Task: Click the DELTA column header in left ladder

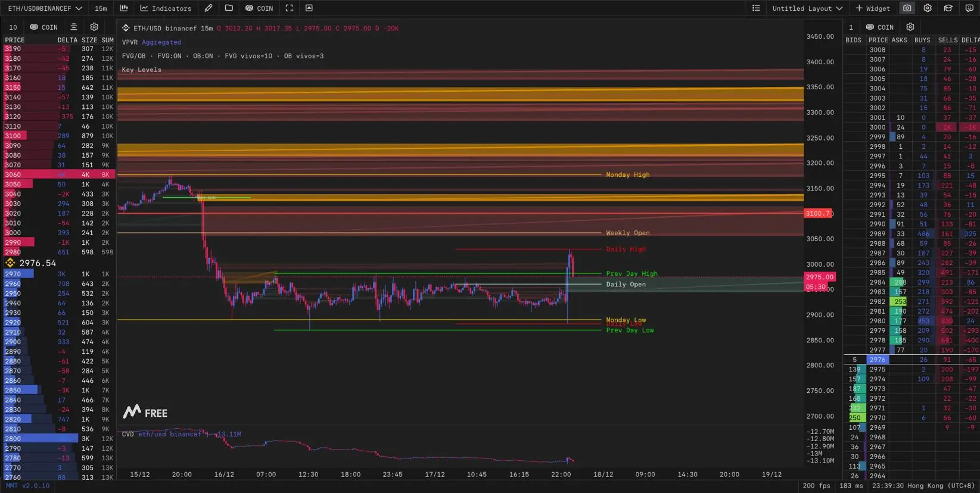Action: tap(67, 40)
